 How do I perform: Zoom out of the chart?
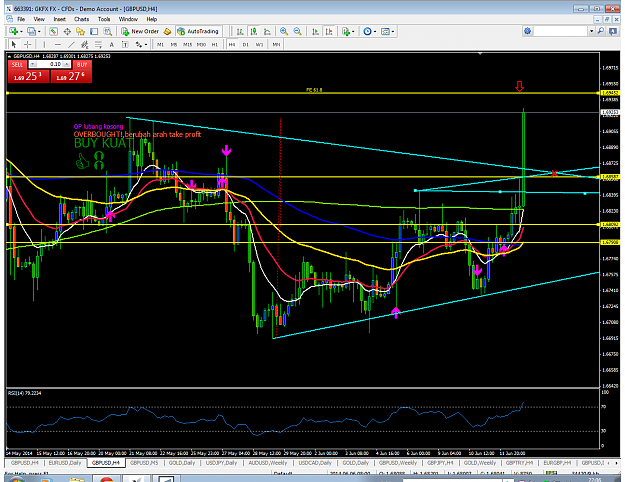[x=297, y=31]
